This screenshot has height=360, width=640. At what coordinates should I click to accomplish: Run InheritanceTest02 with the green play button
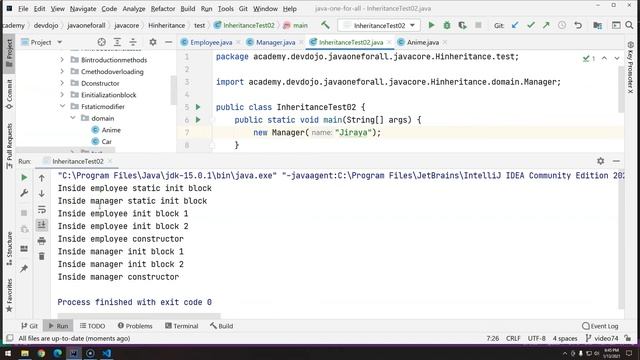coord(431,25)
